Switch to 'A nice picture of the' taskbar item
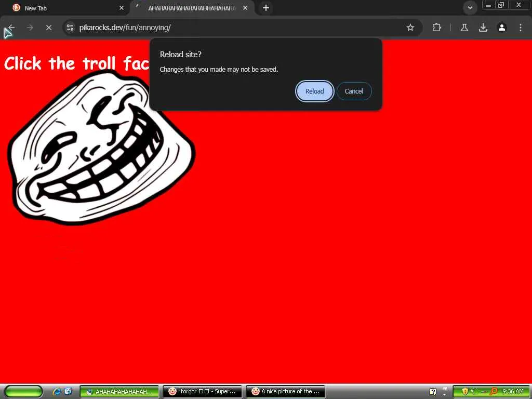532x399 pixels. [x=286, y=392]
